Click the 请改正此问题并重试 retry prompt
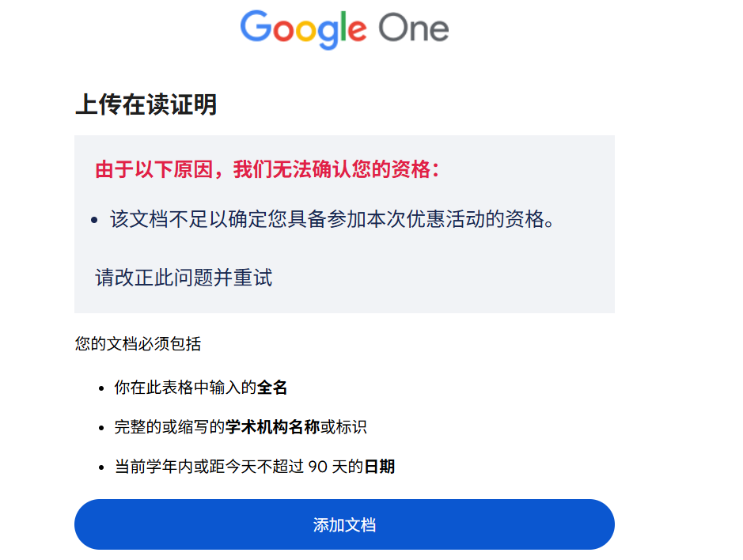The height and width of the screenshot is (560, 743). [182, 278]
